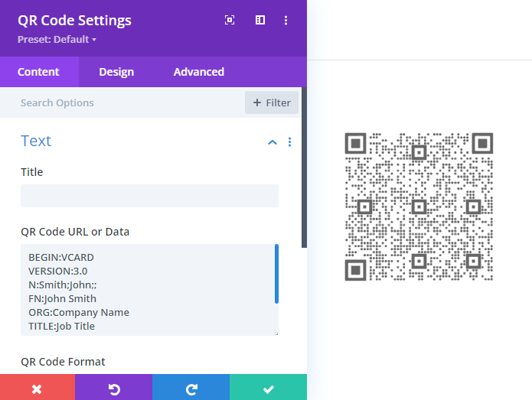Open the Advanced tab
Viewport: 532px width, 400px height.
(x=199, y=72)
